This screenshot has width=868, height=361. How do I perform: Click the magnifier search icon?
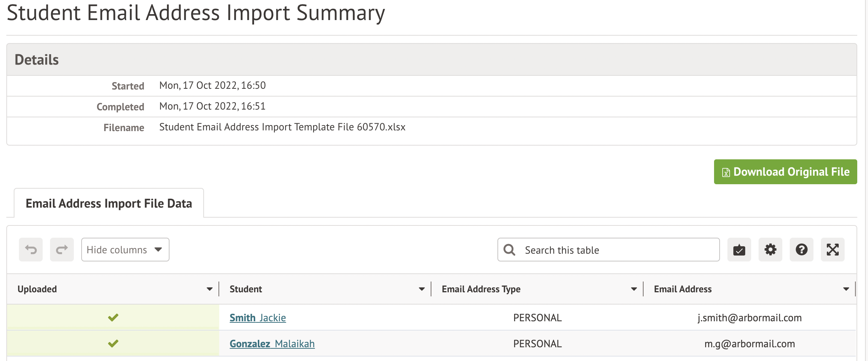(x=509, y=250)
